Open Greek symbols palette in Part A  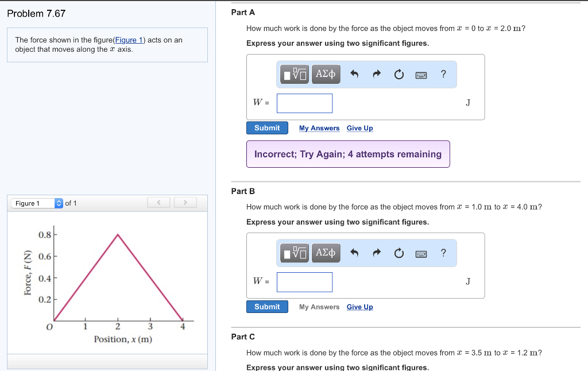pos(326,74)
